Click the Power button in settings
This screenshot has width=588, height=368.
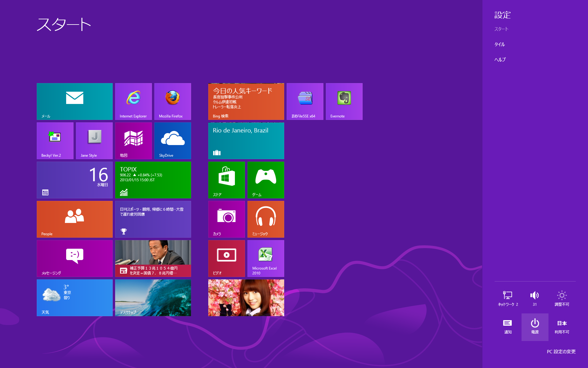click(535, 327)
